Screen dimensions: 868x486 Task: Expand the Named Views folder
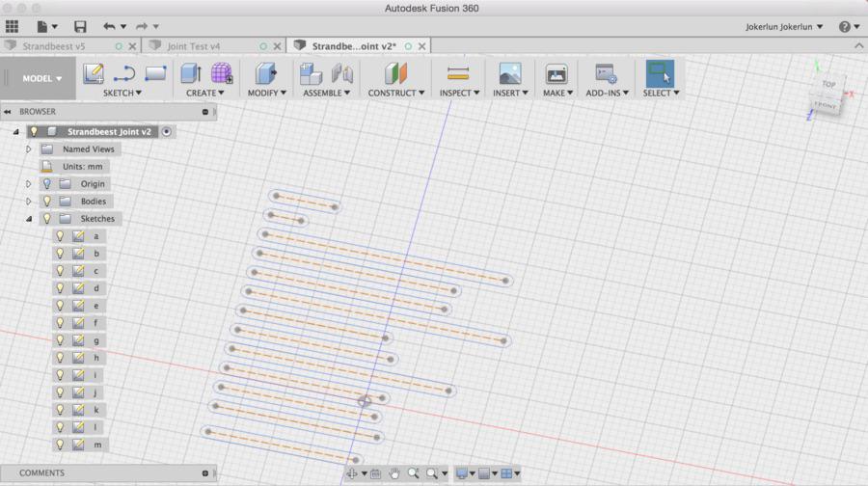coord(29,149)
